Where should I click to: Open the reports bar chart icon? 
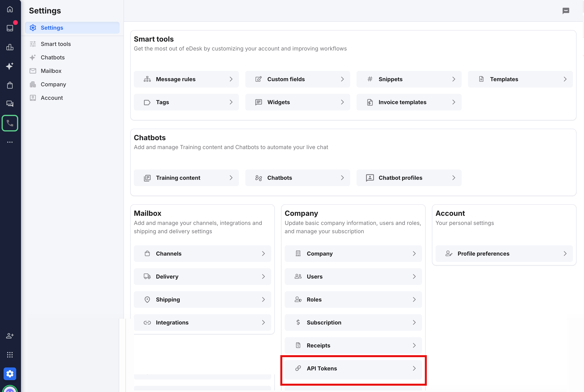[x=10, y=47]
